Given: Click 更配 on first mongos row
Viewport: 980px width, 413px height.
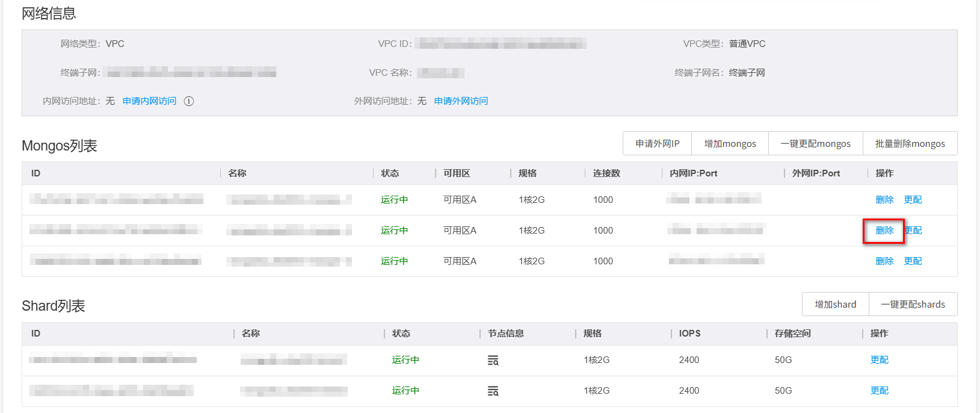Looking at the screenshot, I should coord(913,200).
